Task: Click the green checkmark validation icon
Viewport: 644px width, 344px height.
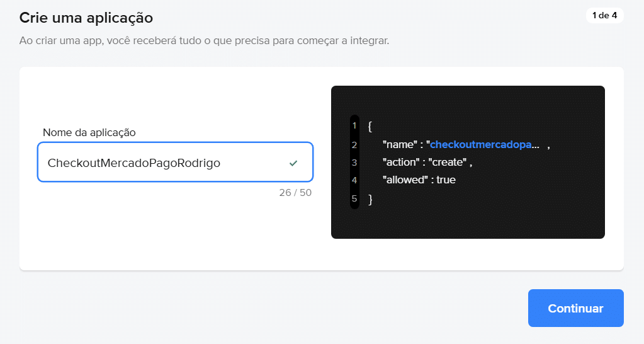Action: [x=293, y=163]
